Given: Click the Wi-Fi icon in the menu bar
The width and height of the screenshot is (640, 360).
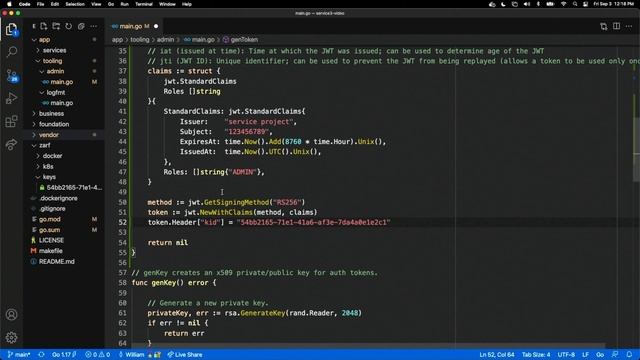Looking at the screenshot, I should coord(564,4).
